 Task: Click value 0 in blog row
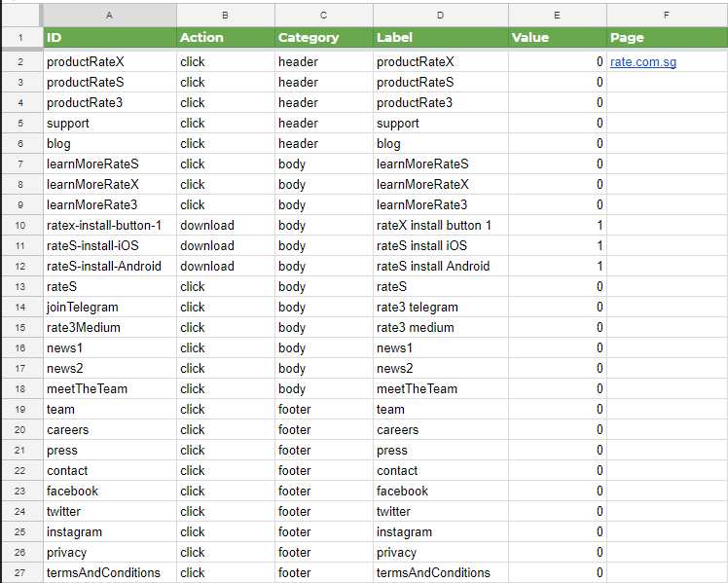click(558, 143)
